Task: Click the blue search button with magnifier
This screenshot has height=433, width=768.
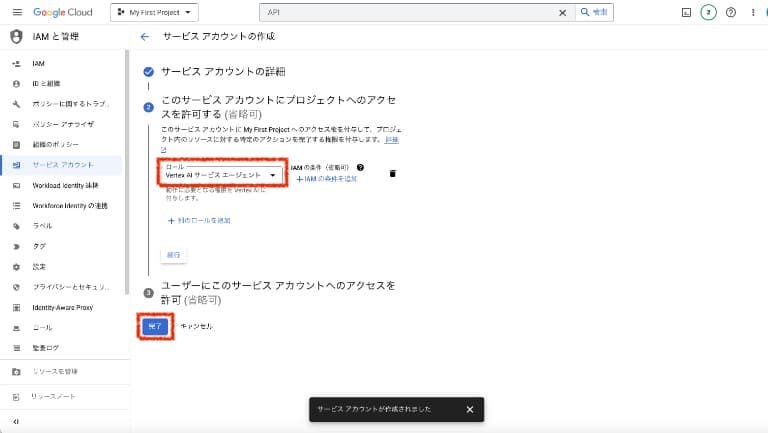Action: point(594,12)
